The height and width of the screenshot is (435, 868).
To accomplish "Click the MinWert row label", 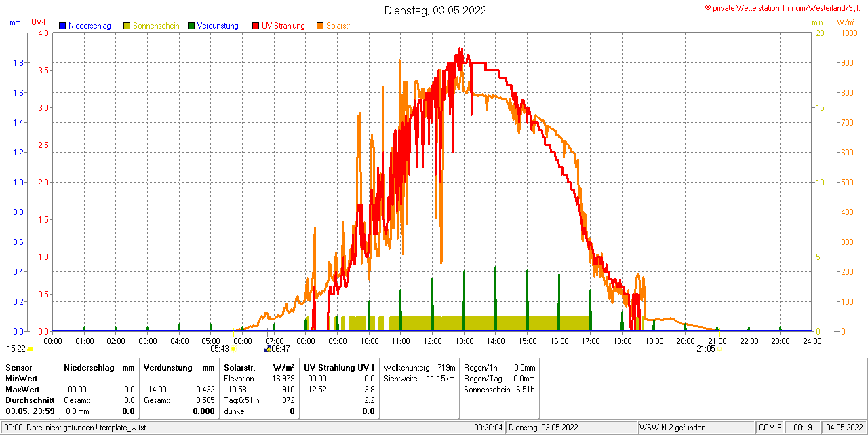I will pyautogui.click(x=22, y=378).
